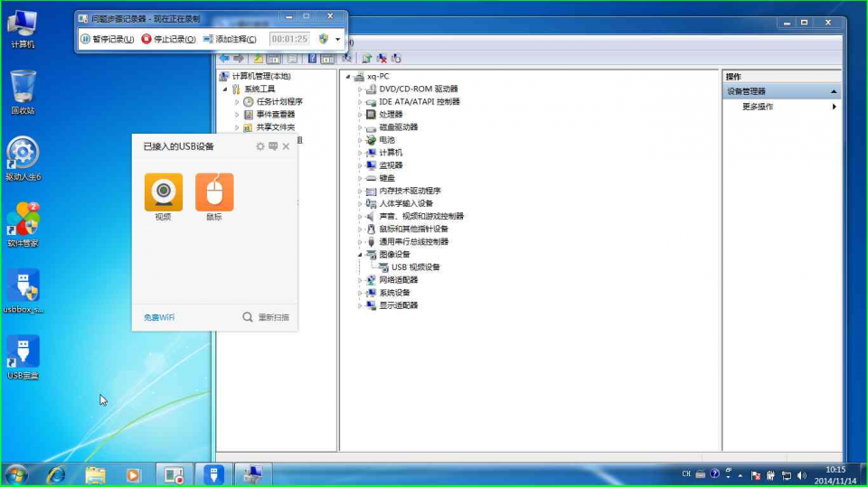
Task: Expand the 网络适配器 node
Action: (360, 280)
